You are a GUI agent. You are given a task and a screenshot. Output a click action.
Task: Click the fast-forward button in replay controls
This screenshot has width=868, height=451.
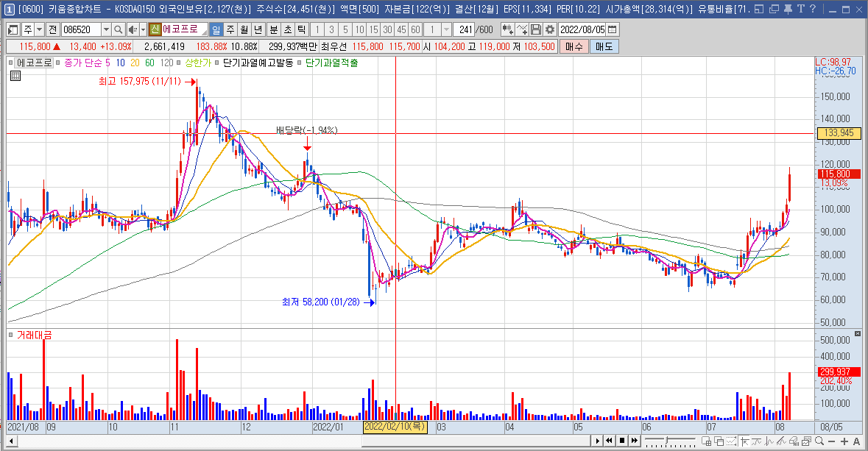635,441
